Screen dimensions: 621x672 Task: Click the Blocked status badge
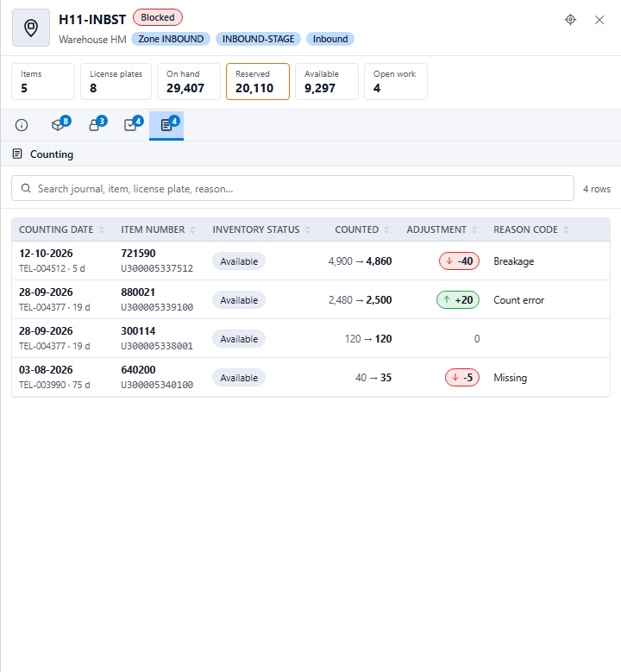[x=158, y=17]
